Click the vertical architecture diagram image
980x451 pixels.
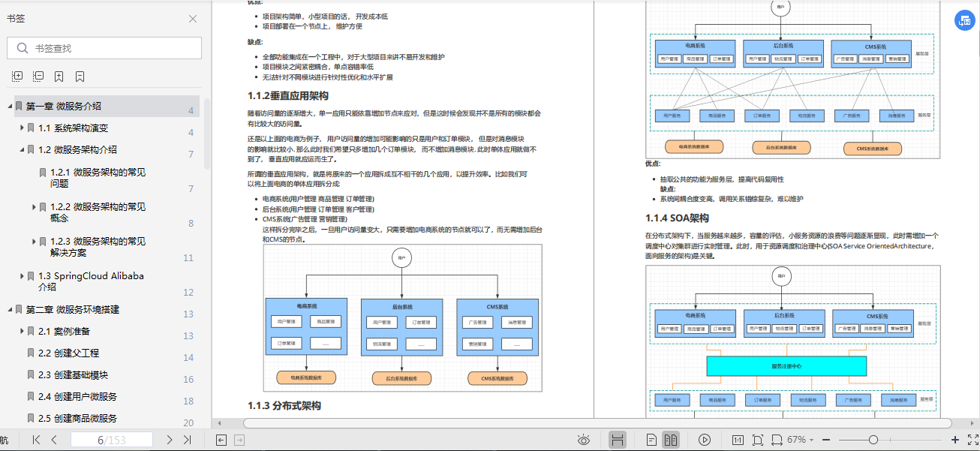click(x=403, y=317)
